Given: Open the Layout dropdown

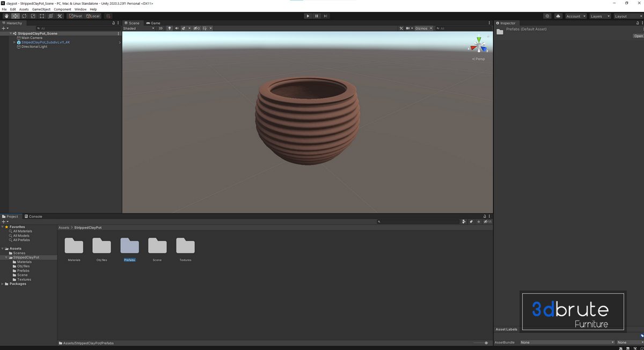Looking at the screenshot, I should [x=627, y=16].
